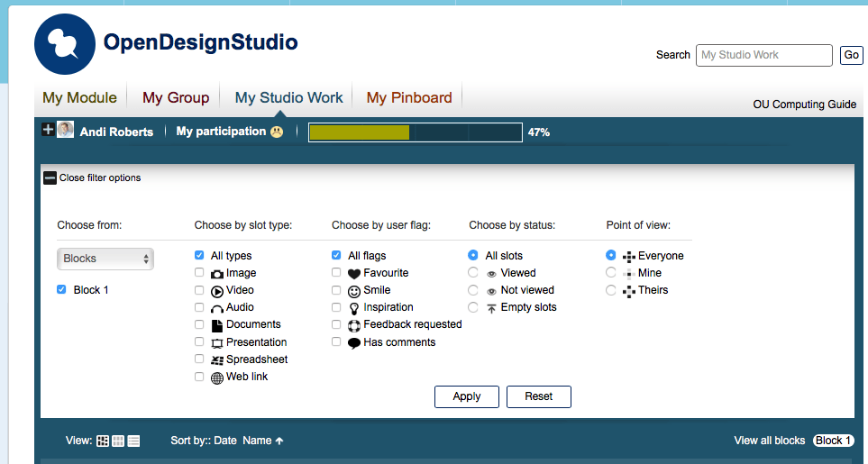This screenshot has width=868, height=464.
Task: Click the Spreadsheet icon
Action: (x=217, y=360)
